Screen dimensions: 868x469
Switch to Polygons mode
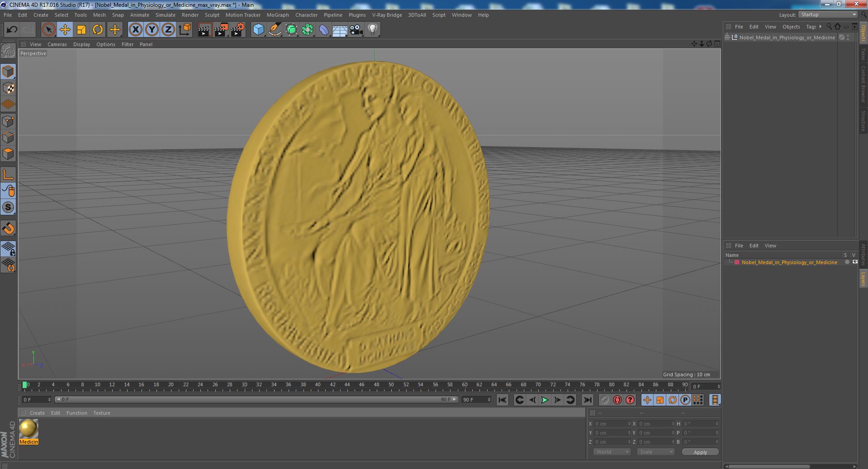coord(8,154)
